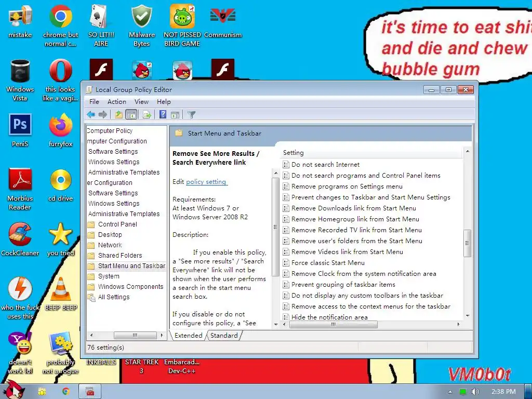Viewport: 532px width, 399px height.
Task: Click the Windows Vista recycle bin icon
Action: pyautogui.click(x=20, y=80)
